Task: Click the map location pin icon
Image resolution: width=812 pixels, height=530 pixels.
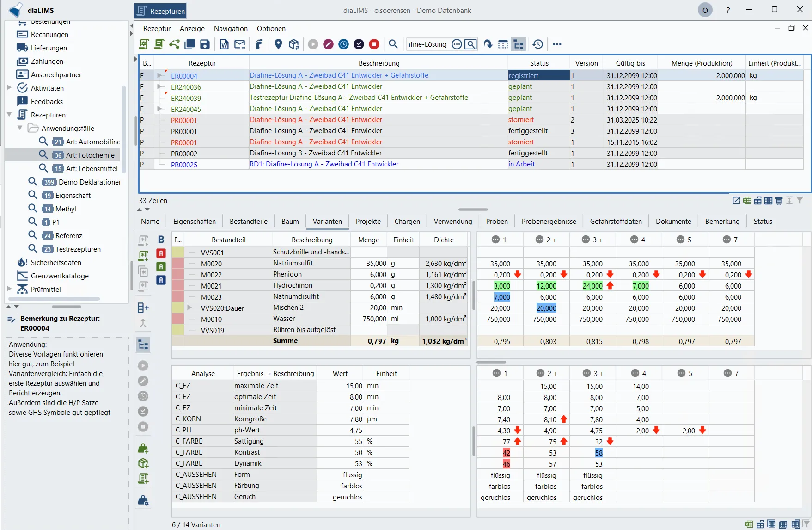Action: (278, 44)
